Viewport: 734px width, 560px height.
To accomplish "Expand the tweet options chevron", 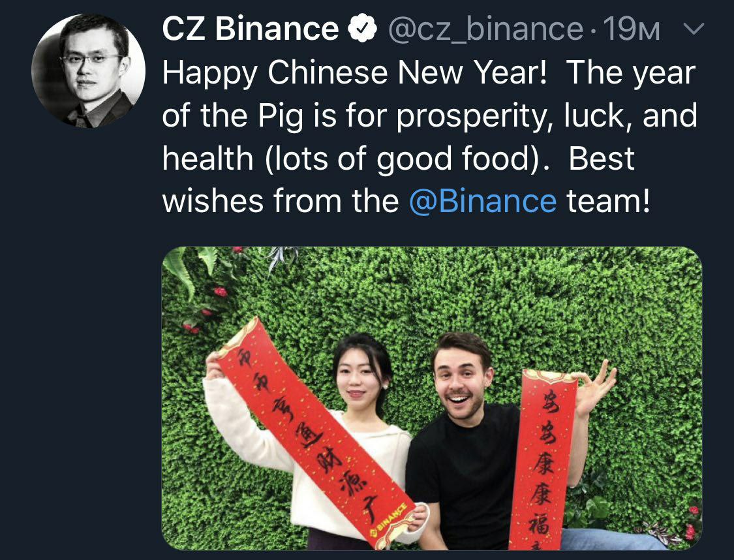I will click(x=694, y=29).
